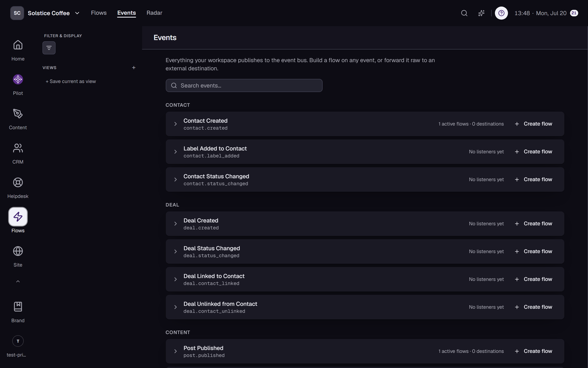Open the AI sparkles icon in top bar
Viewport: 588px width, 368px height.
click(481, 13)
